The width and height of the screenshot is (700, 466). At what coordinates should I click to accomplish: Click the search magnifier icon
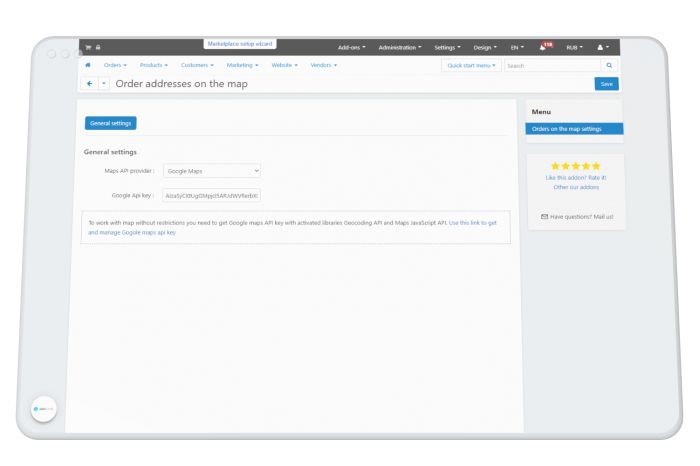click(x=609, y=66)
